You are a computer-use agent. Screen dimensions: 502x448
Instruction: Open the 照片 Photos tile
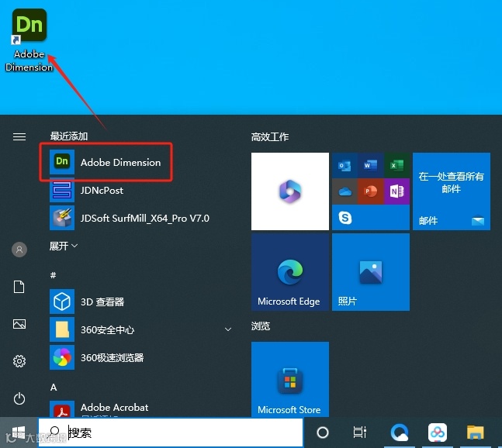pyautogui.click(x=371, y=272)
